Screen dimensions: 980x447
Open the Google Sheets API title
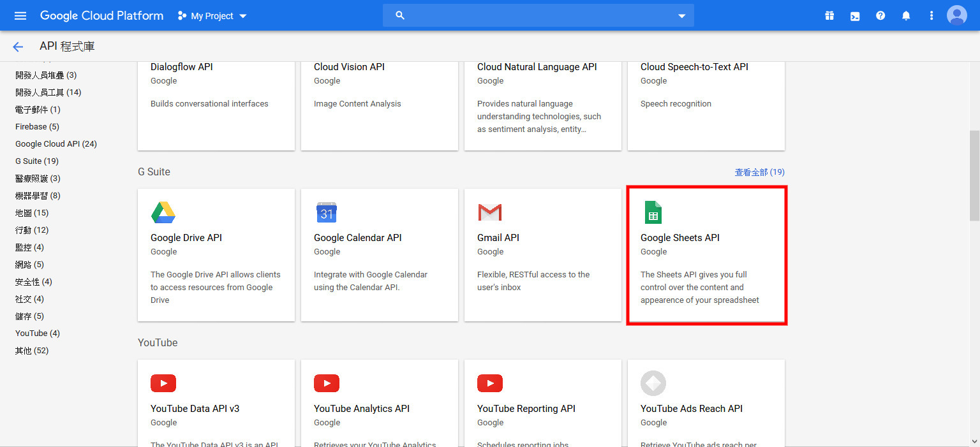coord(680,238)
